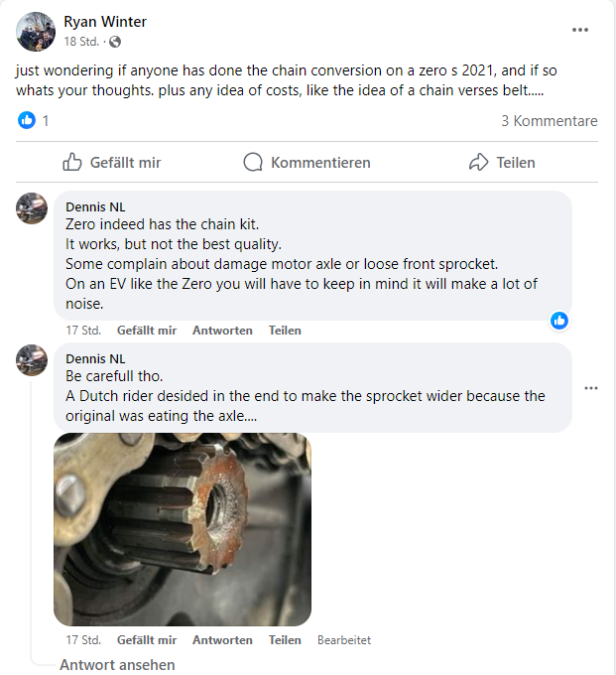The image size is (616, 675).
Task: View edit history via Bearbeitet
Action: pyautogui.click(x=344, y=640)
